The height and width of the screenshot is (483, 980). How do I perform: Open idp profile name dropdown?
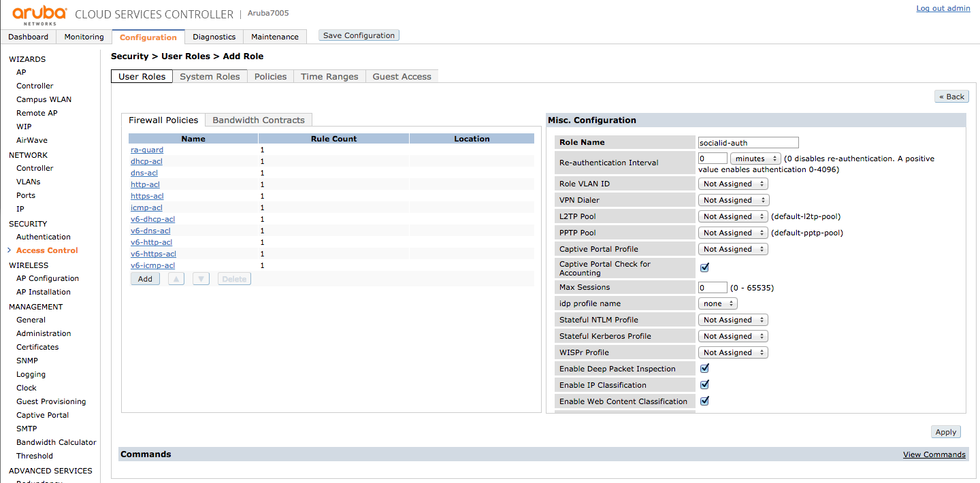(x=717, y=303)
